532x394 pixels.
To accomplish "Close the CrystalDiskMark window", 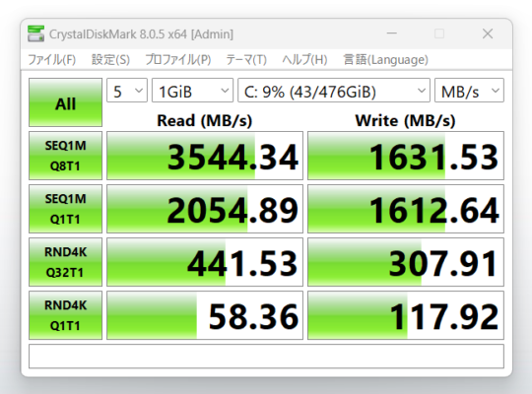I will click(488, 33).
